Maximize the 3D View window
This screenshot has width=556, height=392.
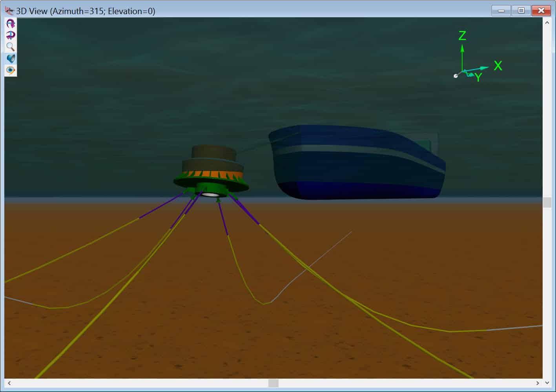pyautogui.click(x=521, y=11)
